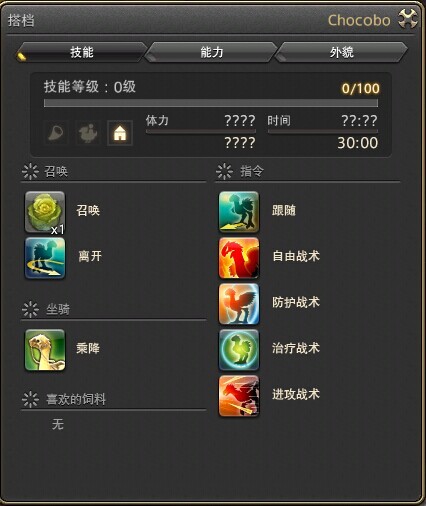The image size is (426, 506).
Task: Select the 技能 skills tab
Action: pyautogui.click(x=81, y=52)
